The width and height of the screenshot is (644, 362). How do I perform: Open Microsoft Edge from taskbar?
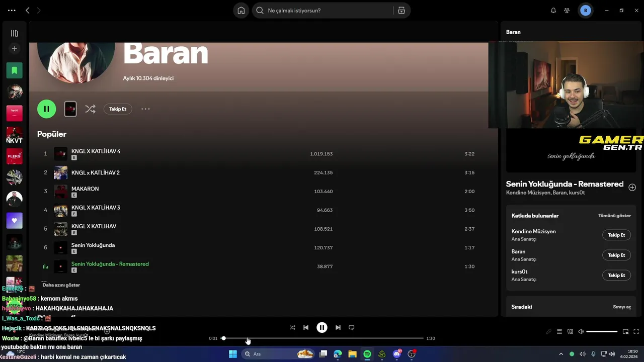click(338, 354)
